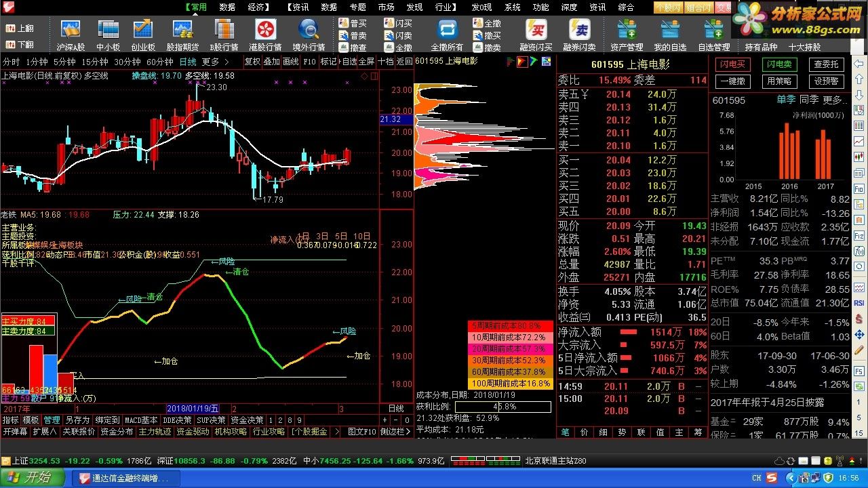Select the 日线 daily period
Image resolution: width=868 pixels, height=488 pixels.
187,61
